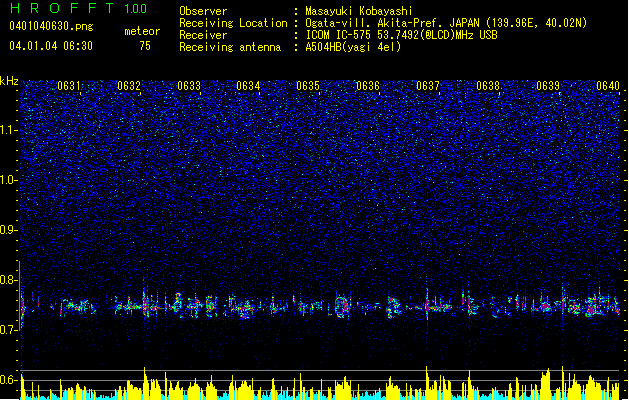629x400 pixels.
Task: Click the 0.6 kHz frequency axis label
Action: pyautogui.click(x=9, y=380)
